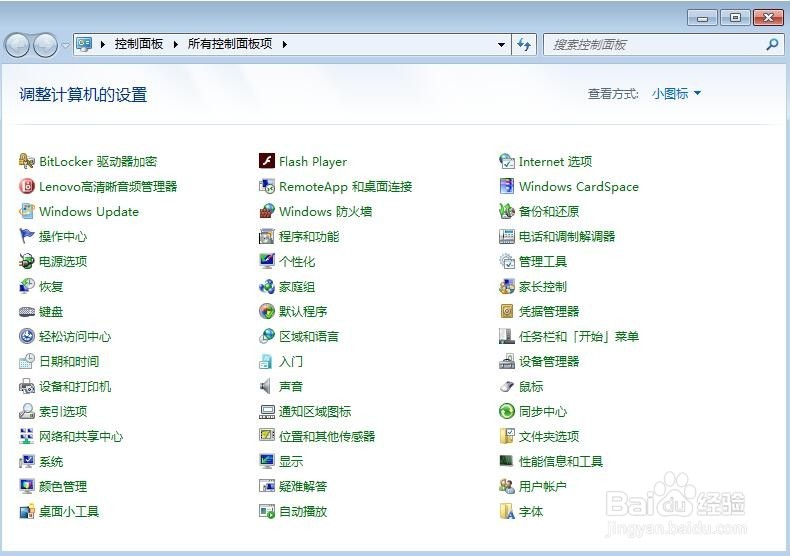The width and height of the screenshot is (790, 556).
Task: Expand the arrow after 所有控制面板项 breadcrumb
Action: [285, 44]
